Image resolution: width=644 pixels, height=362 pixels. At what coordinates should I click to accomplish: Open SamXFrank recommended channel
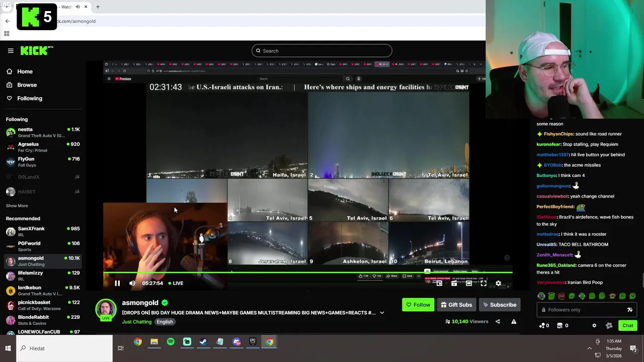coord(43,231)
